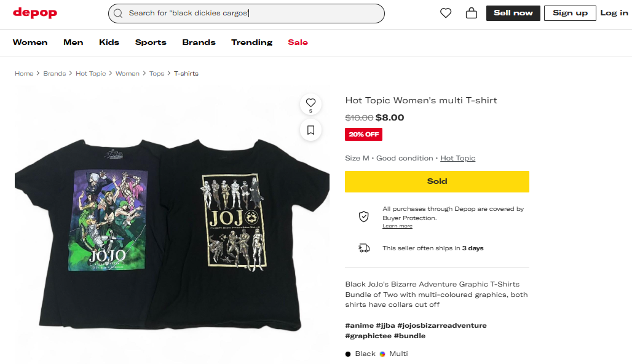This screenshot has width=632, height=364.
Task: Open the Brands category menu
Action: coord(199,42)
